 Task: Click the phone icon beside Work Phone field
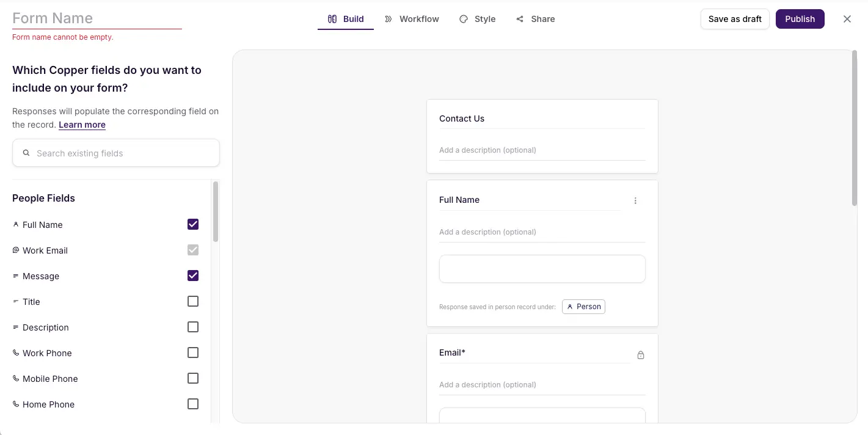15,353
